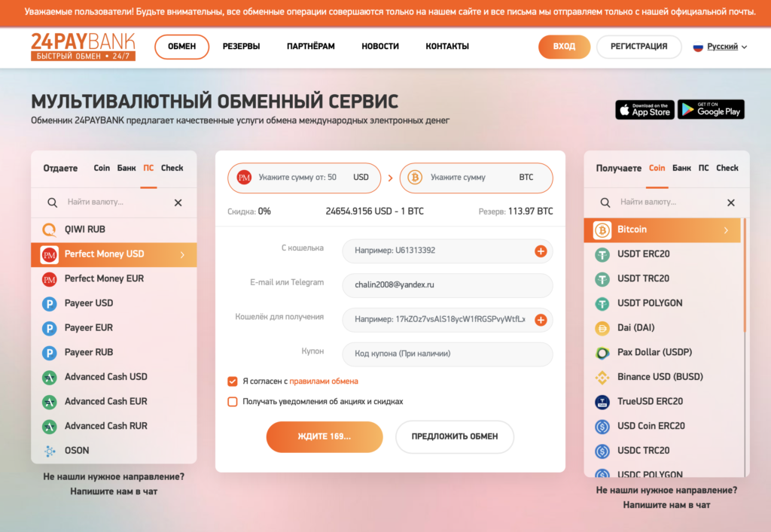Expand the Bitcoin row chevron
Viewport: 771px width, 532px height.
[727, 230]
